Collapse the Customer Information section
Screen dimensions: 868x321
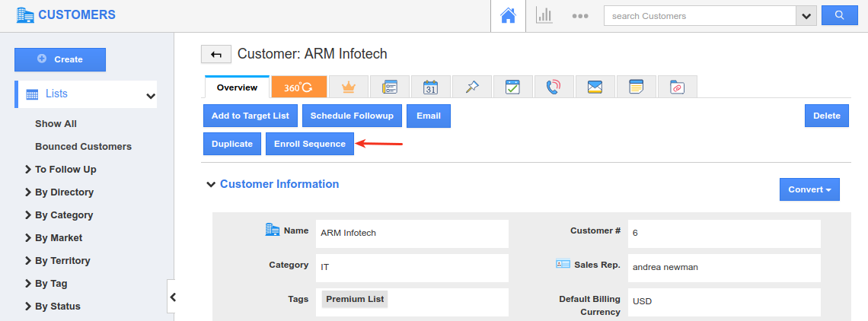[x=210, y=184]
